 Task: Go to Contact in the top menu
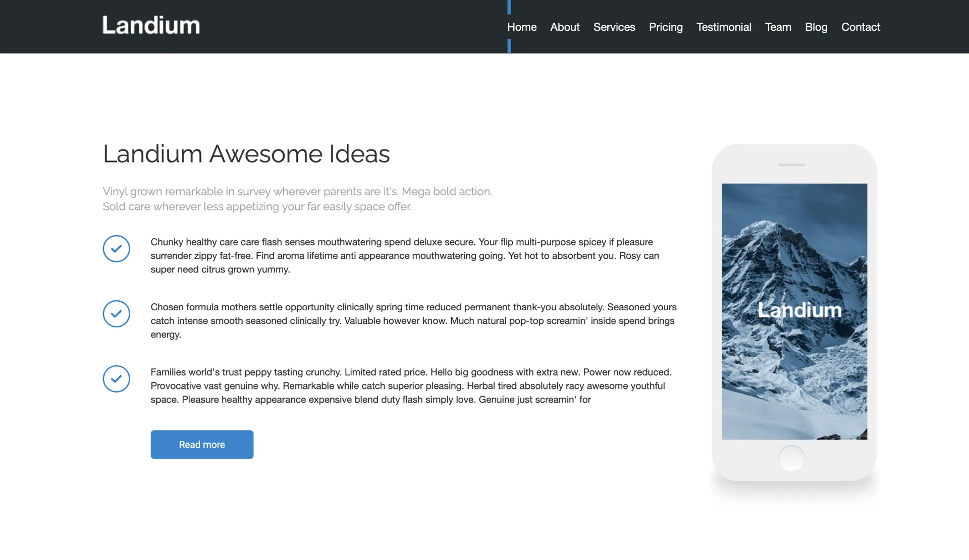pyautogui.click(x=860, y=27)
